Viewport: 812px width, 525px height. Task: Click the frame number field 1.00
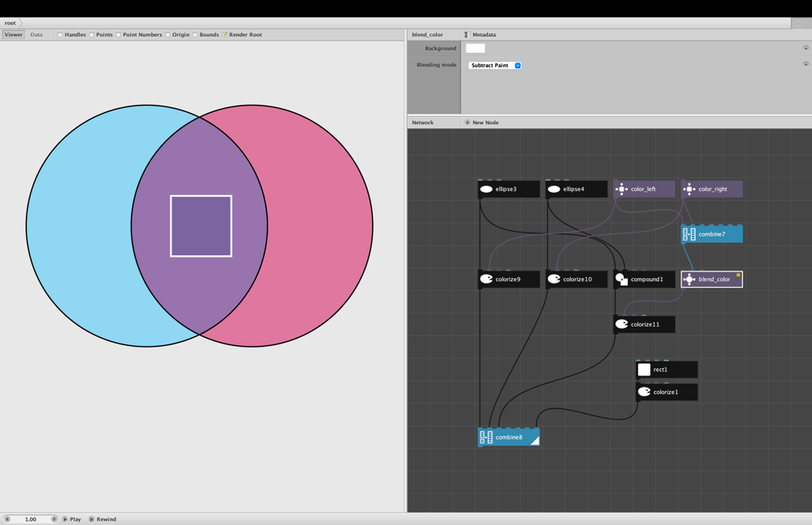point(31,519)
